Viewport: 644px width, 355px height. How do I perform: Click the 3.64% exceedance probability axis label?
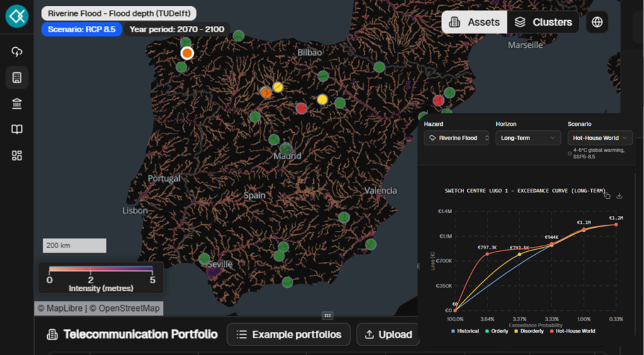coord(487,319)
